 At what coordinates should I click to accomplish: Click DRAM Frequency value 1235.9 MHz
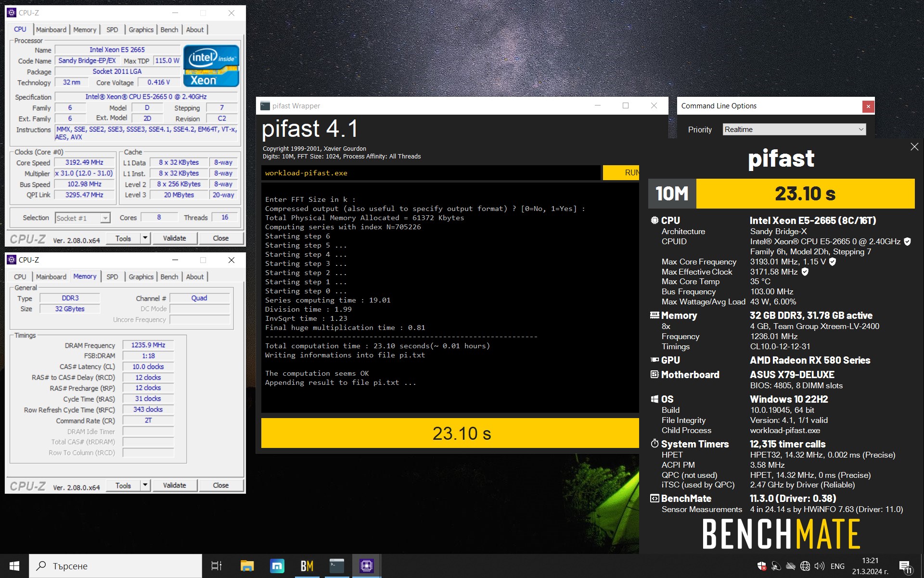pos(148,345)
